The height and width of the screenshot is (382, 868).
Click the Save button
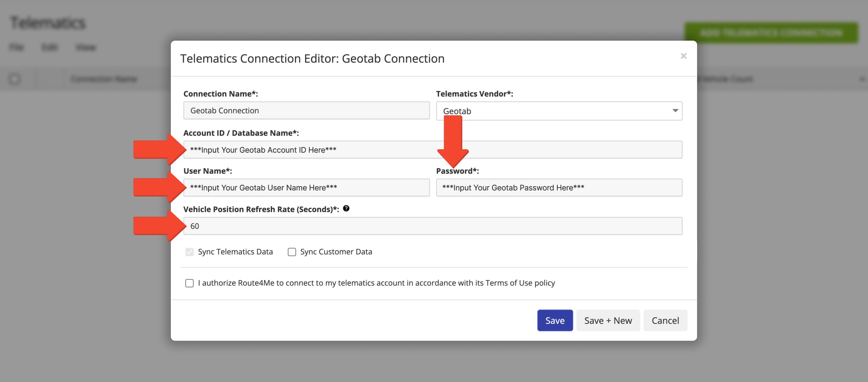(555, 321)
